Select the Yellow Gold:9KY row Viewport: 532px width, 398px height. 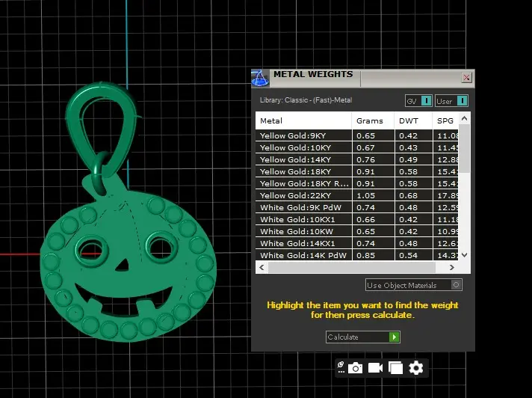coord(357,135)
